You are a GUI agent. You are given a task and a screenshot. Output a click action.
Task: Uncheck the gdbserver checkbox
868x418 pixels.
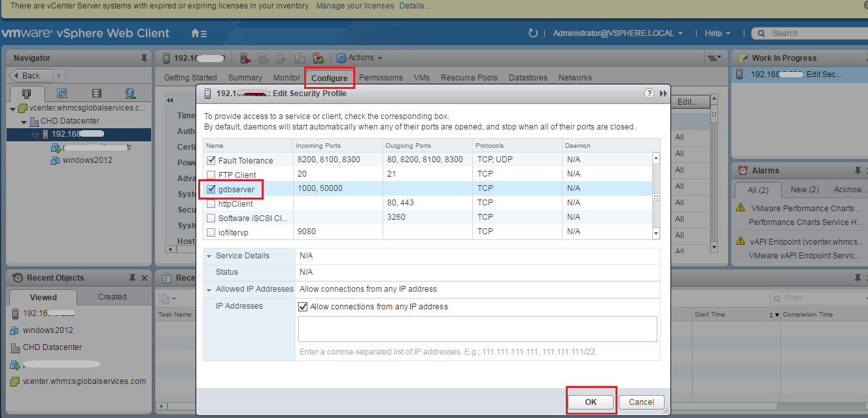[x=211, y=189]
